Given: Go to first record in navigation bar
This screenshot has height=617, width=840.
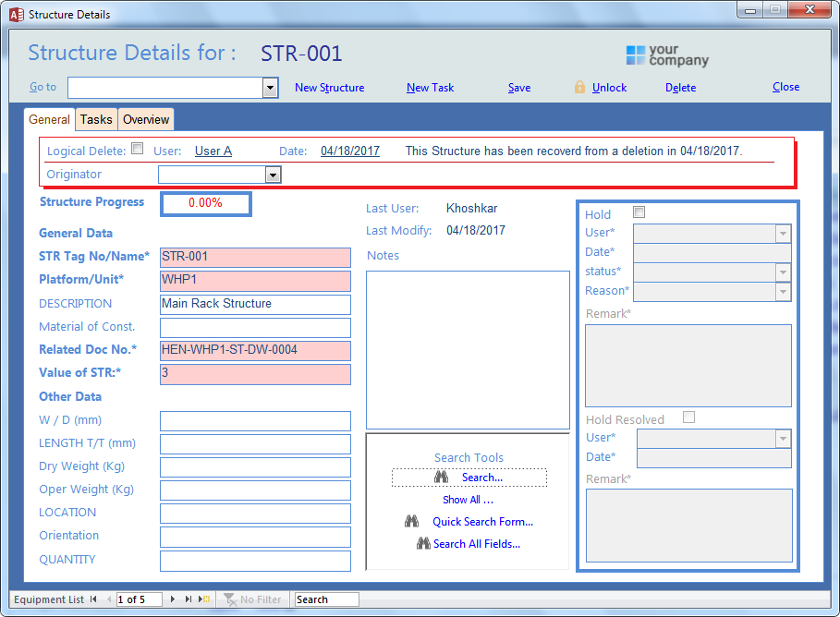Looking at the screenshot, I should [x=93, y=599].
